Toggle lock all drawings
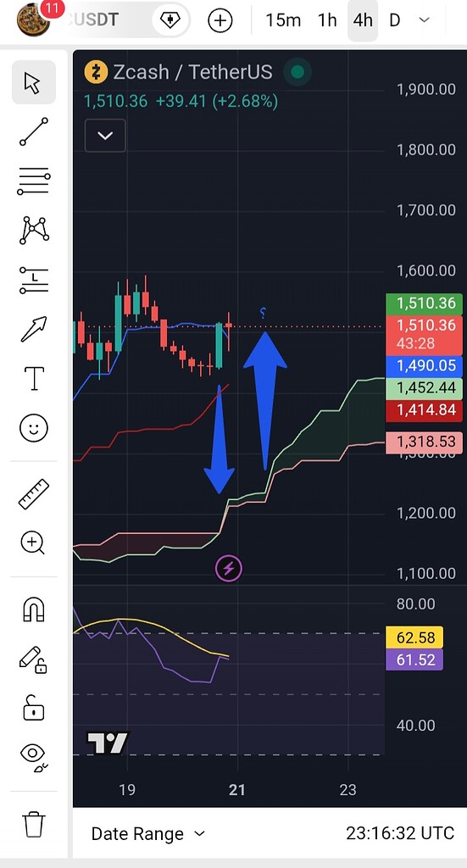The image size is (467, 868). point(34,708)
